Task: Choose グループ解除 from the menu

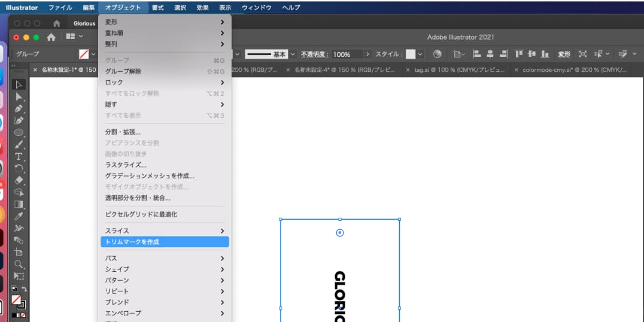Action: (x=165, y=71)
